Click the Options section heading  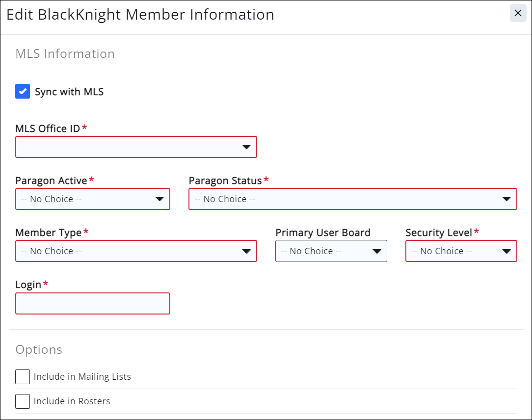pos(39,349)
